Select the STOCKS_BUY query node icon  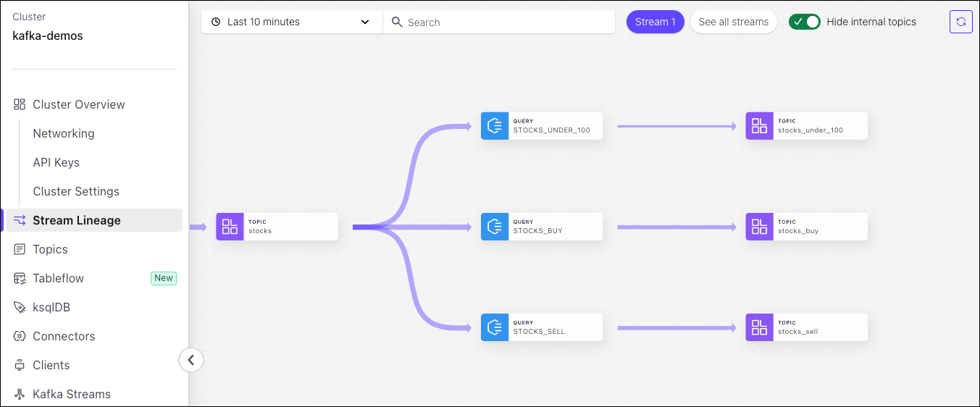coord(495,227)
